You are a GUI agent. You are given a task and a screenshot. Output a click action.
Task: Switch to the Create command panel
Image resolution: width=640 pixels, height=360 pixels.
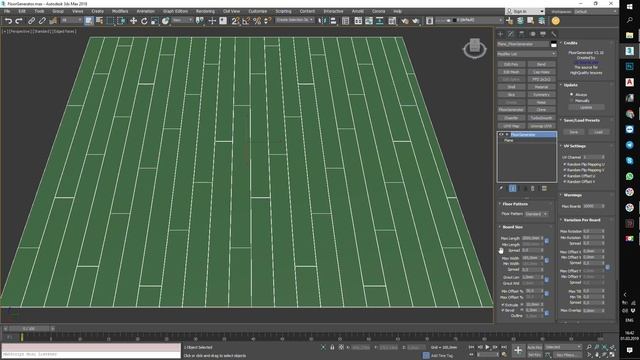[x=500, y=34]
